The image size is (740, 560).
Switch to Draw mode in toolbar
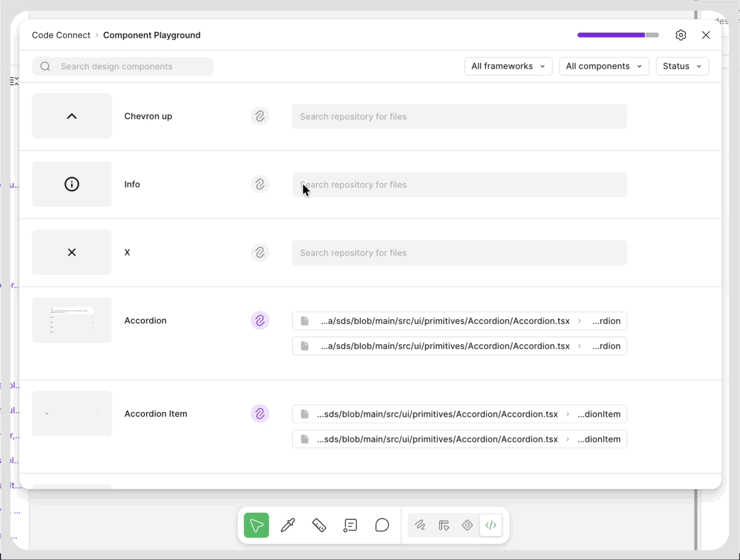click(420, 525)
